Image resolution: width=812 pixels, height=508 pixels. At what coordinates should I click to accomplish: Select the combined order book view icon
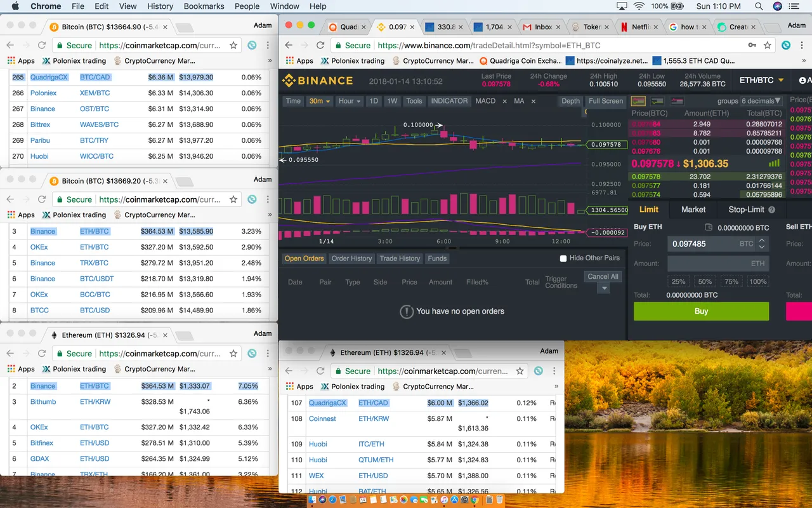pyautogui.click(x=638, y=101)
